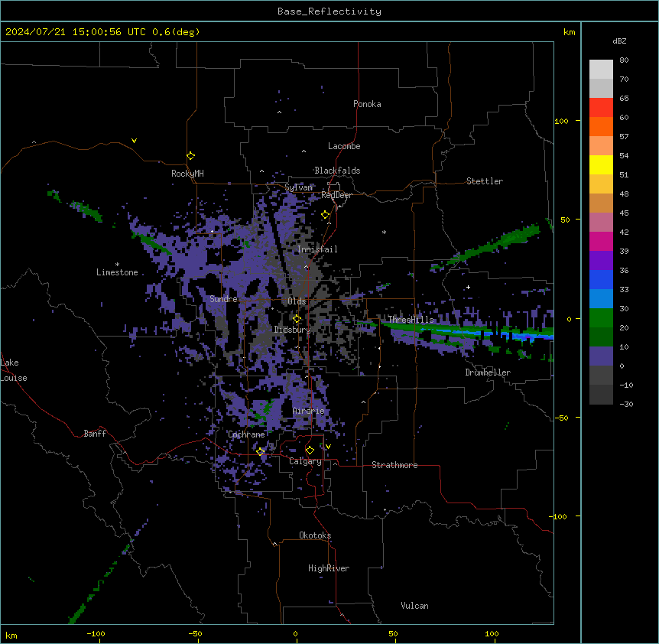Image resolution: width=659 pixels, height=644 pixels.
Task: Pick the slate purple 10-0 dBZ swatch
Action: point(601,356)
